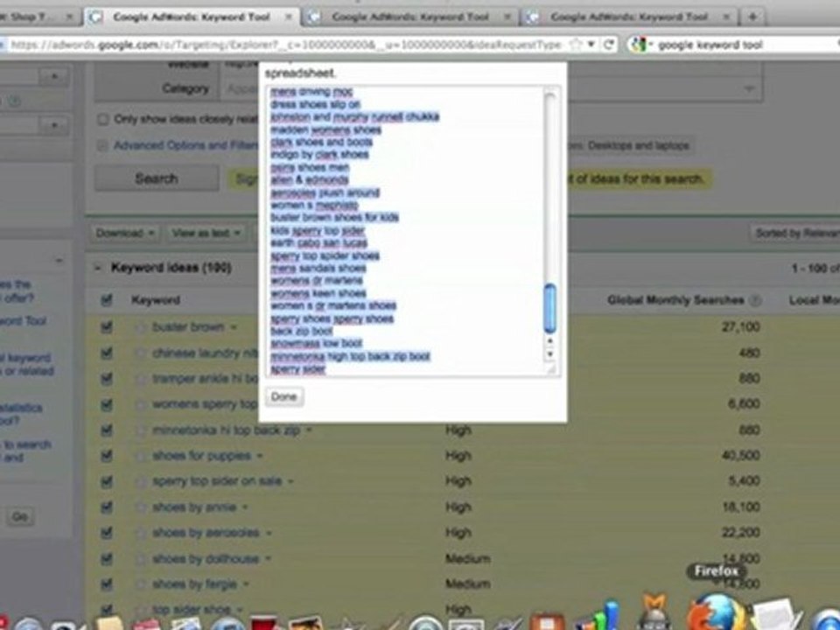Viewport: 840px width, 630px height.
Task: Click 'buster brown shoes for kids' line
Action: (334, 218)
